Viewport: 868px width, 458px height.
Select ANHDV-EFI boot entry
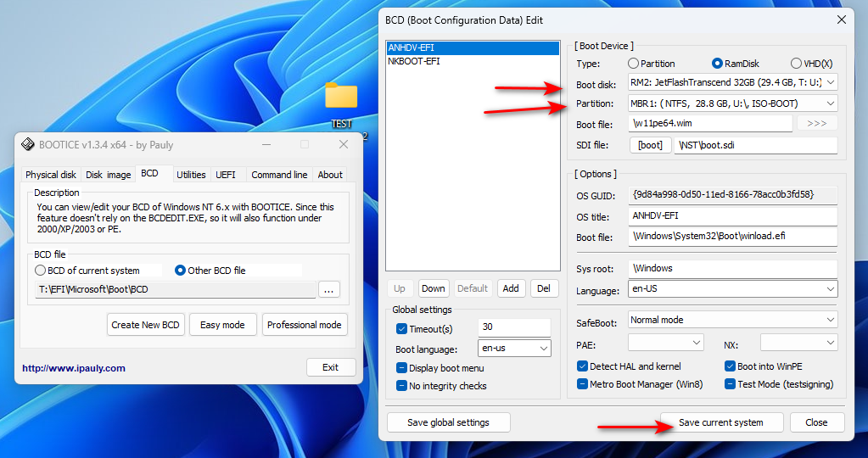[473, 47]
